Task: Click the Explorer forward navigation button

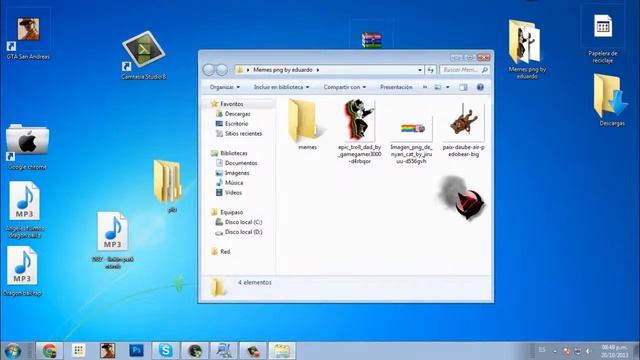Action: [x=222, y=70]
